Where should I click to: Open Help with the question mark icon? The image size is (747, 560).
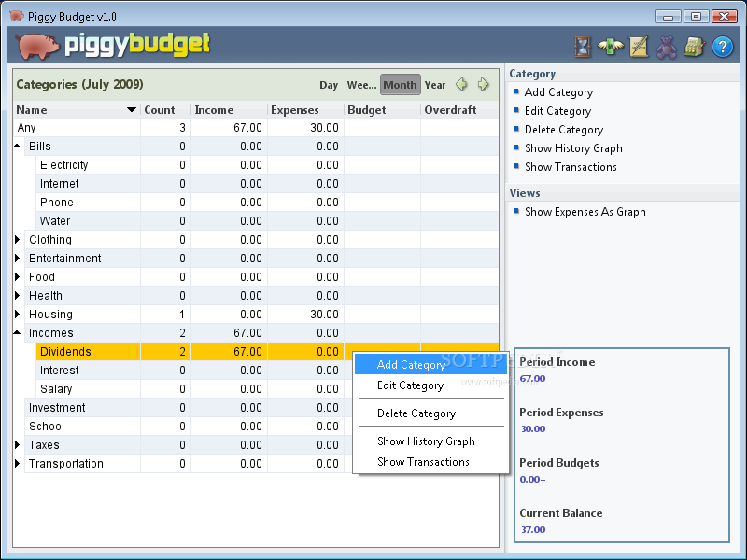722,47
